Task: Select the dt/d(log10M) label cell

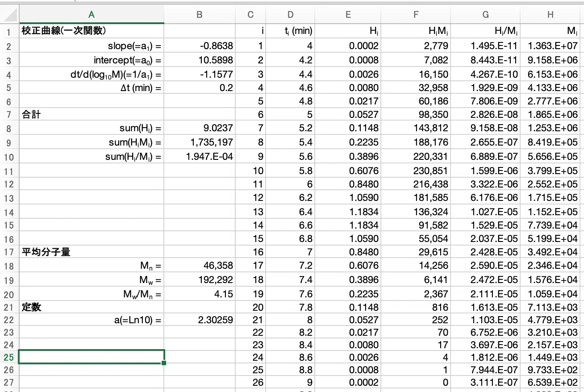Action: [x=92, y=74]
